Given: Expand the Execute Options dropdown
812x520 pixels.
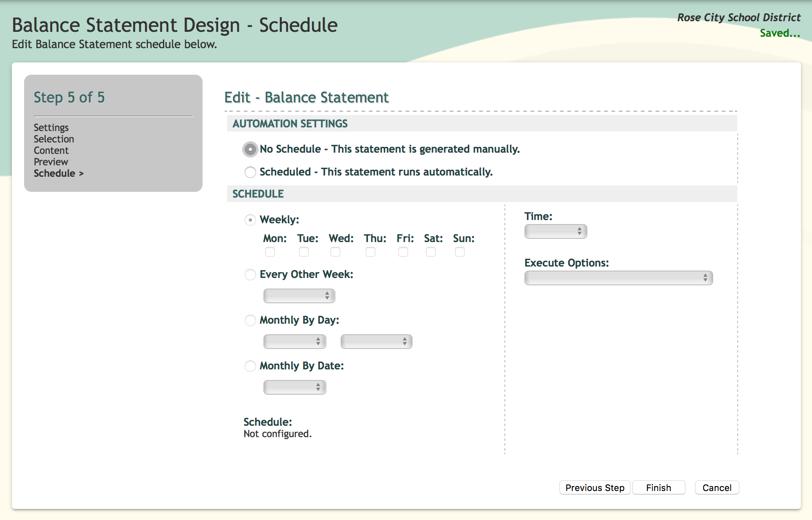Looking at the screenshot, I should tap(618, 278).
